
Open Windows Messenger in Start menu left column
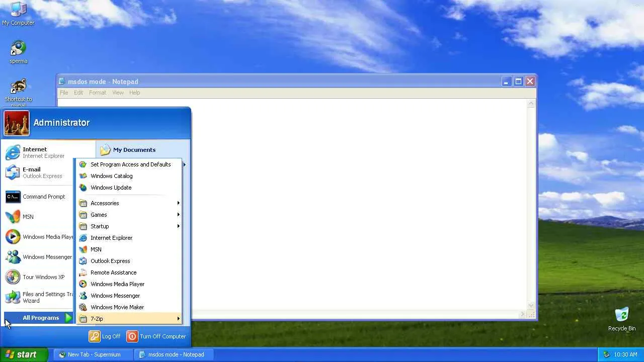[39, 257]
